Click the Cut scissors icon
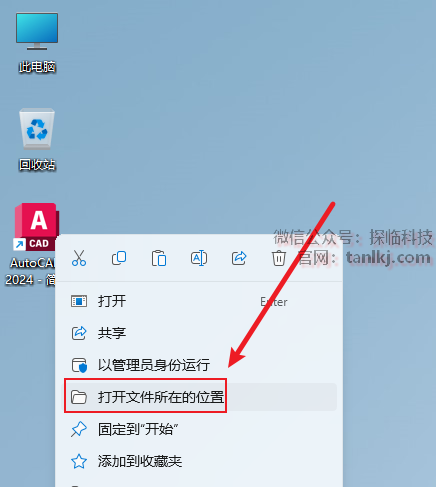The width and height of the screenshot is (436, 487). pos(79,258)
